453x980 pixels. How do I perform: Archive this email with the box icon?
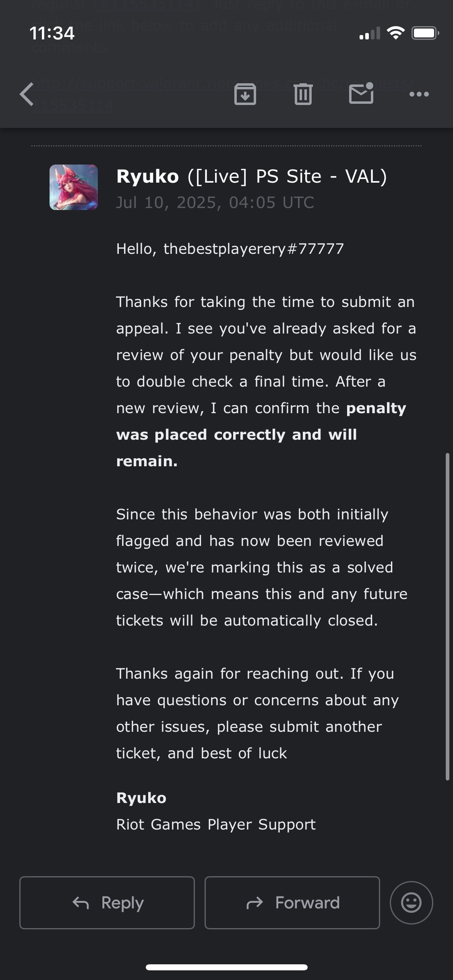click(245, 94)
